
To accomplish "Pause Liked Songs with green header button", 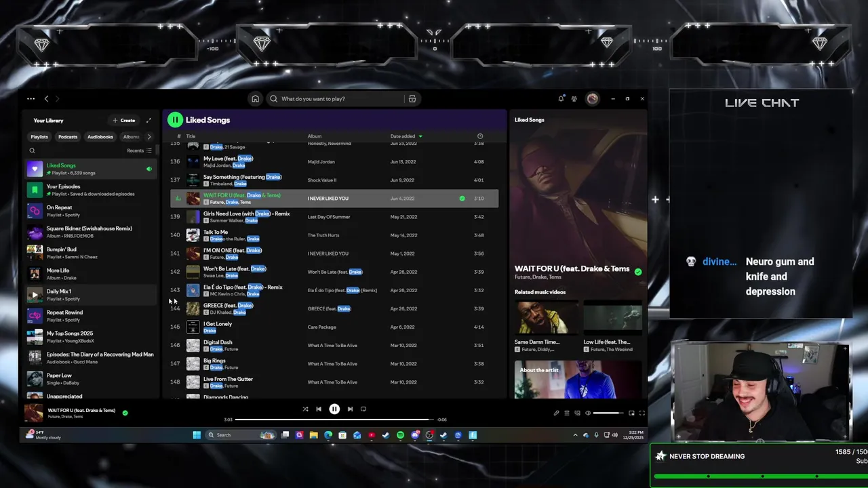I will pos(175,120).
